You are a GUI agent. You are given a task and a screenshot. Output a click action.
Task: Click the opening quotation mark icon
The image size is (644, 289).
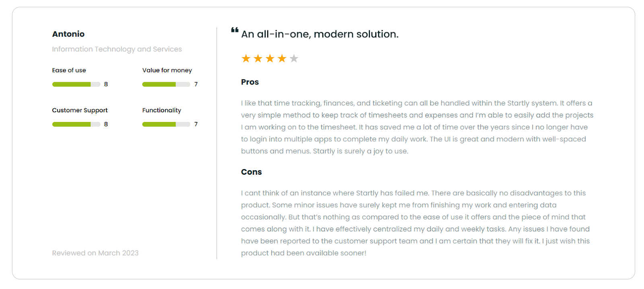coord(235,30)
